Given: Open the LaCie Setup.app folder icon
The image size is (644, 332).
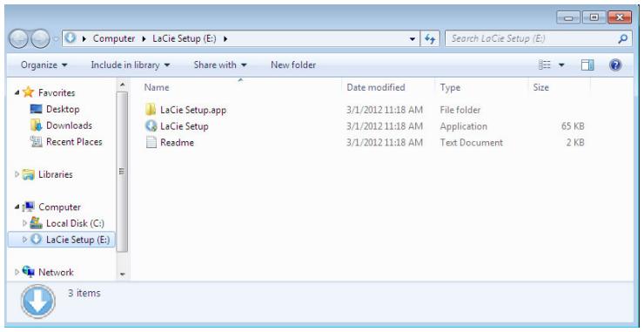Looking at the screenshot, I should [151, 110].
